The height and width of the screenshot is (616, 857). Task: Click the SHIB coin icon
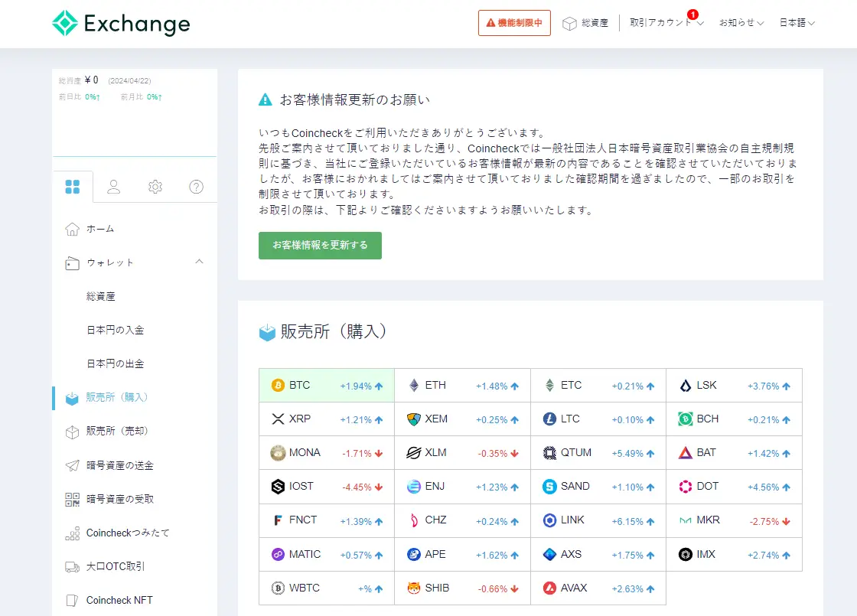[x=414, y=588]
